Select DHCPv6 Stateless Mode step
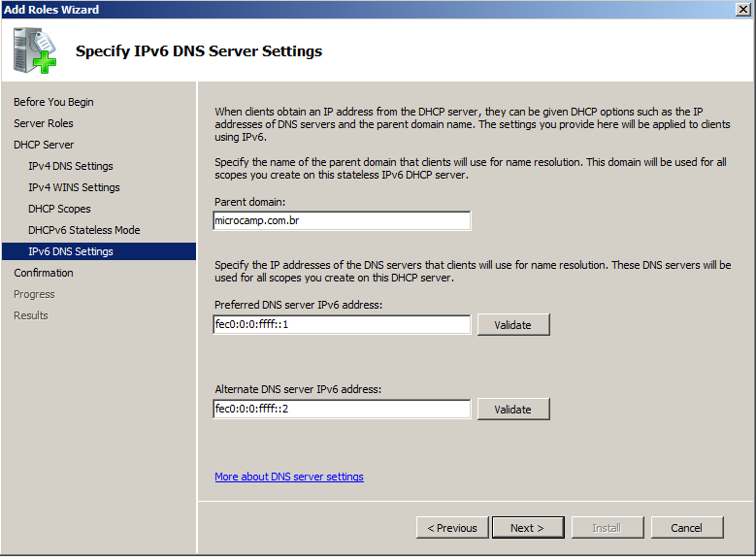The image size is (756, 560). tap(83, 230)
